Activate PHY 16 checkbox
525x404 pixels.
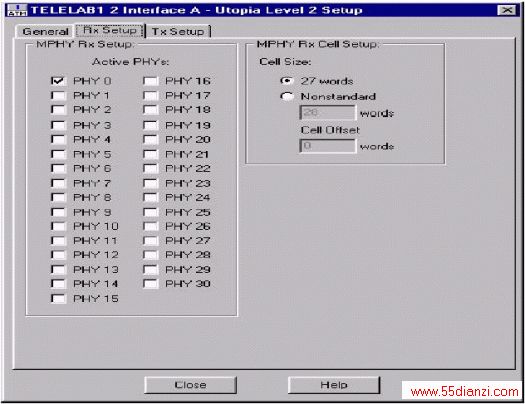150,81
